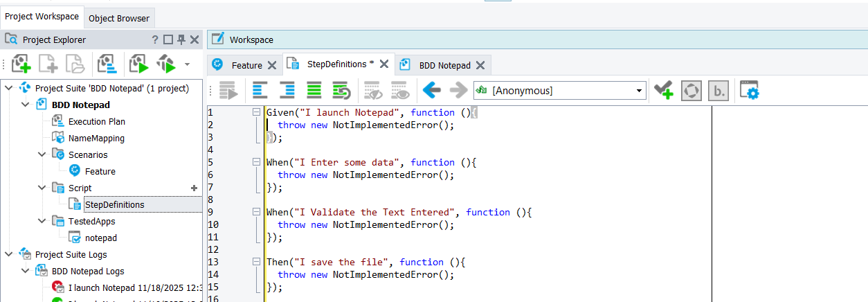
Task: Switch to the Project Workspace tab
Action: (42, 17)
